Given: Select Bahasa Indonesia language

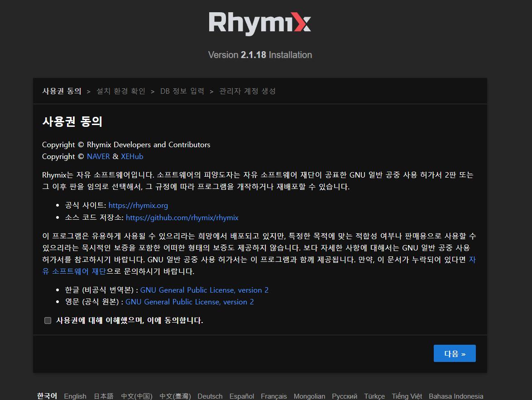Looking at the screenshot, I should pos(456,396).
